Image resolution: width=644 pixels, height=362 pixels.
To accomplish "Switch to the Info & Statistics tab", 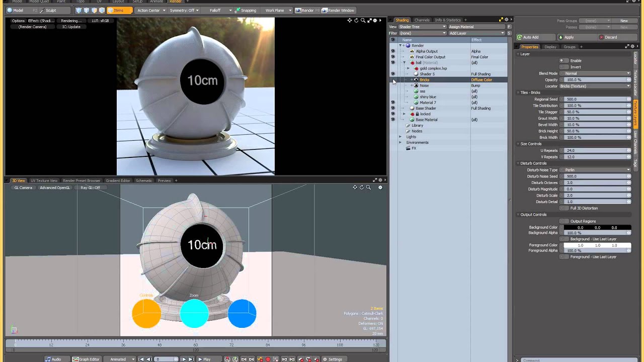I will point(448,20).
